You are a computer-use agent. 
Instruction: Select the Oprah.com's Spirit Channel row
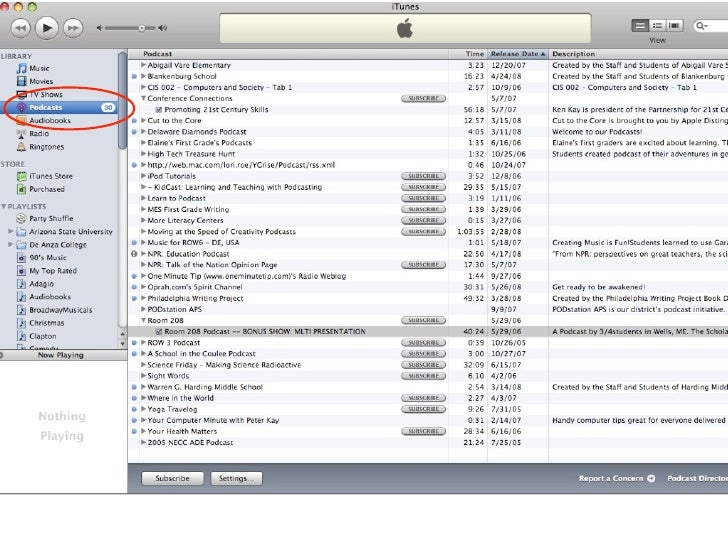pos(428,287)
